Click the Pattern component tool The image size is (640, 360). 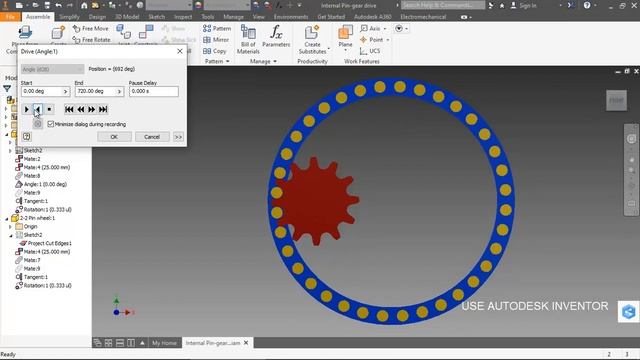(x=217, y=29)
